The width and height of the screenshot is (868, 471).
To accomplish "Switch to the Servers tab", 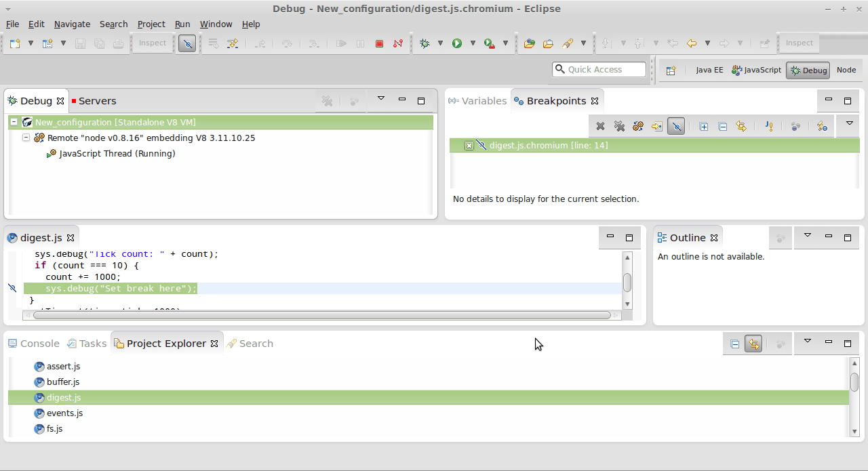I will point(94,101).
